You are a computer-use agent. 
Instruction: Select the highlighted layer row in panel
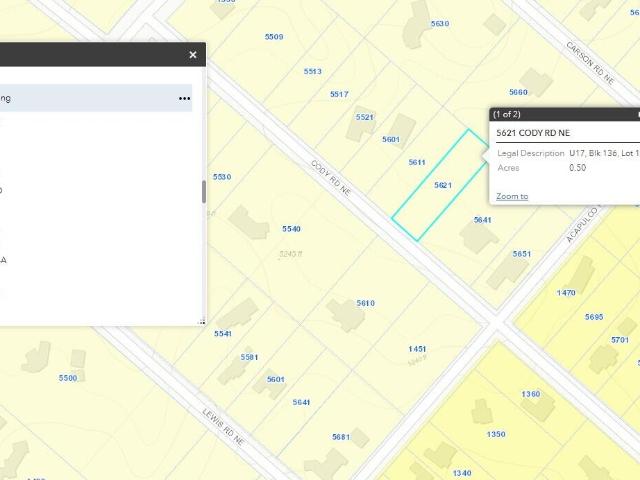point(96,98)
